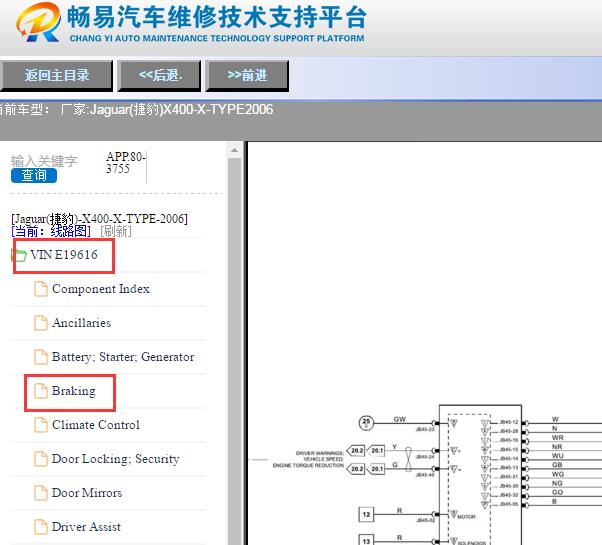Click the blue 查询 search button

[x=34, y=175]
